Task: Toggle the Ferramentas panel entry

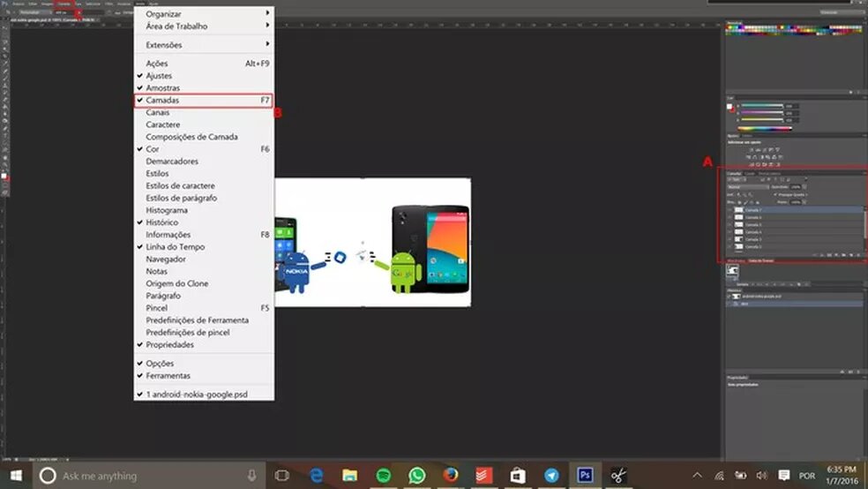Action: (x=204, y=375)
